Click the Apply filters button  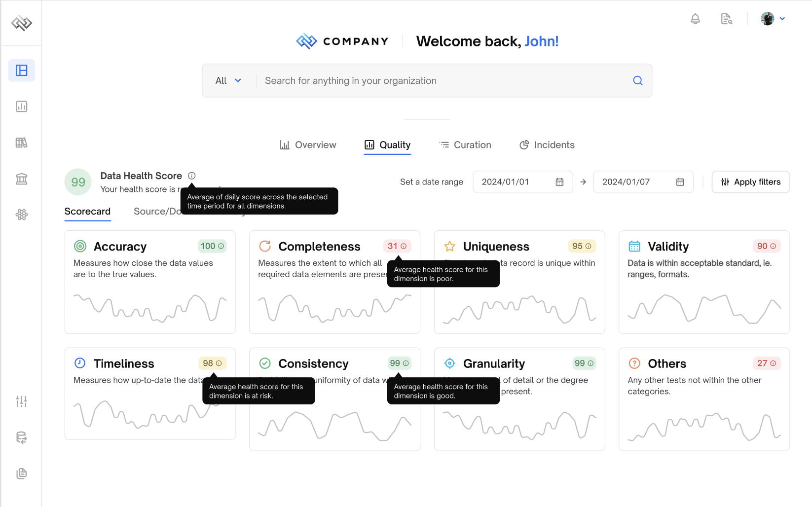pyautogui.click(x=750, y=182)
